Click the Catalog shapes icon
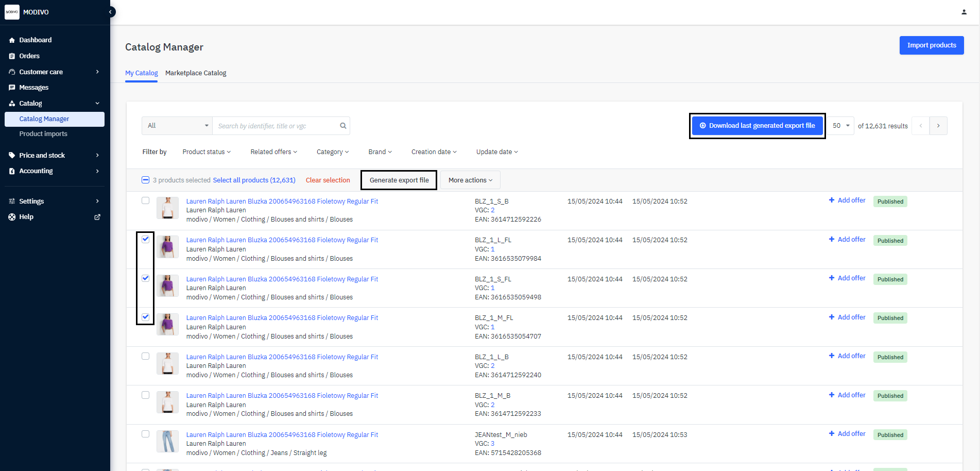 point(12,104)
